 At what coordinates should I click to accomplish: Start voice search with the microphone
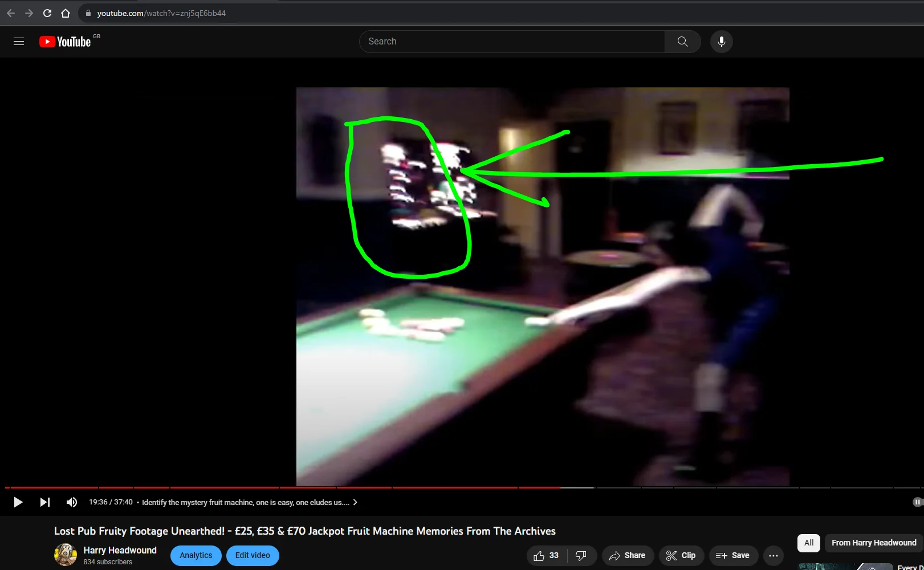click(722, 42)
